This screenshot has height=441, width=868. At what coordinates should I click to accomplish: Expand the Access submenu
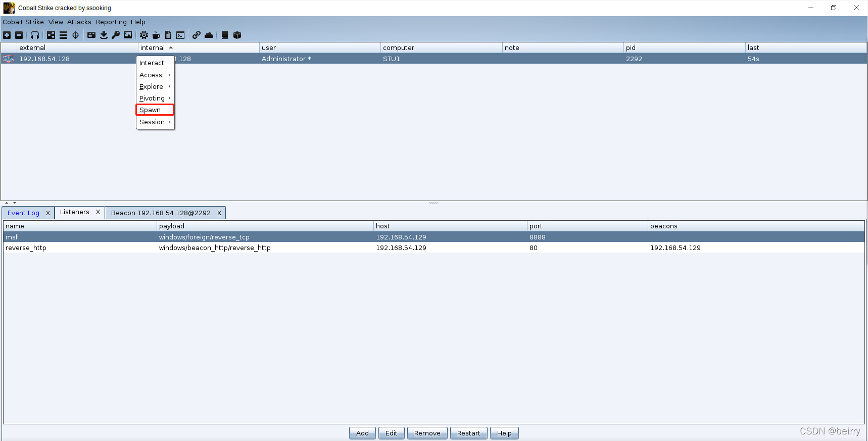pos(155,75)
